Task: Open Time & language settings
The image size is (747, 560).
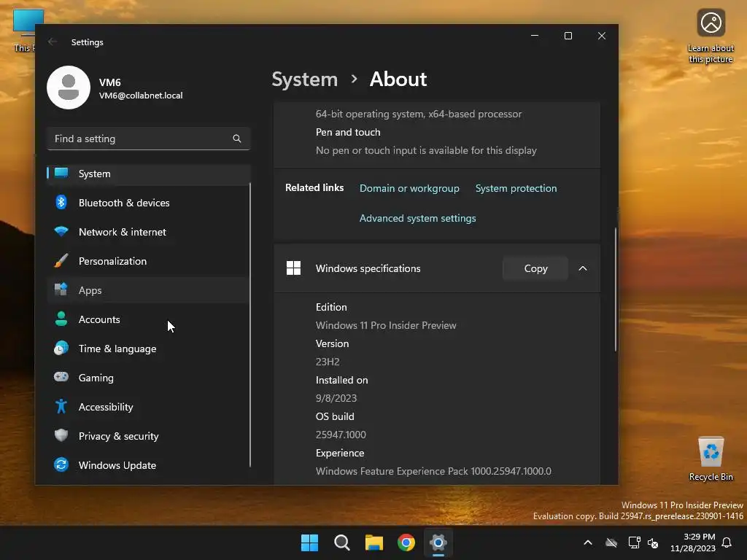Action: tap(149, 349)
